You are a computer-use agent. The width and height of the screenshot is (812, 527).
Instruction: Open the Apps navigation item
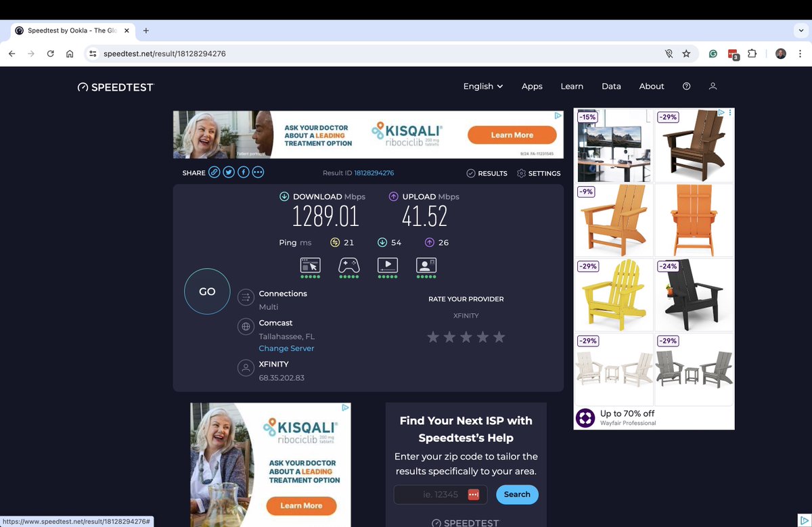(532, 86)
